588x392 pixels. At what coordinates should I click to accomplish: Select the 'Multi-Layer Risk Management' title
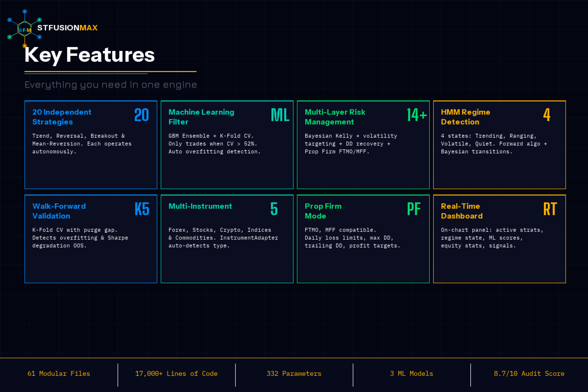(335, 117)
